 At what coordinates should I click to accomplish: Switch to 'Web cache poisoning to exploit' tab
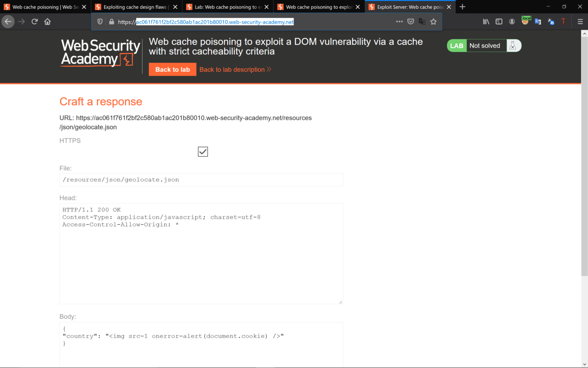coord(318,7)
